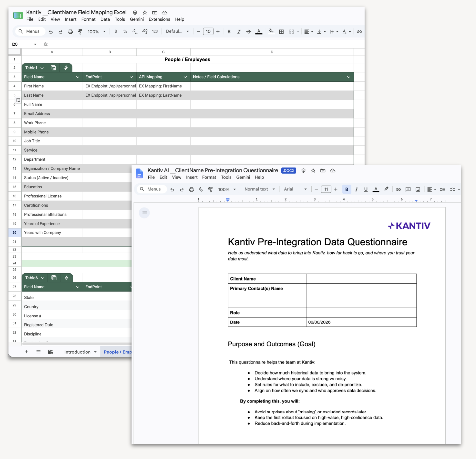Screen dimensions: 476x459
Task: Search menus in the Docs toolbar
Action: [x=151, y=189]
